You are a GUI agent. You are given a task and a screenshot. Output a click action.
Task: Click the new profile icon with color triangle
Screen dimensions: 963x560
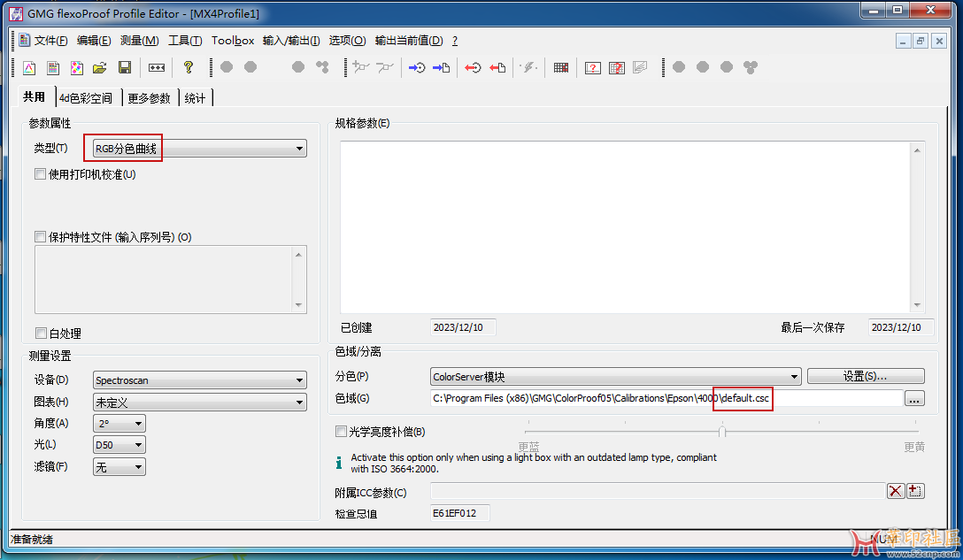pos(29,67)
